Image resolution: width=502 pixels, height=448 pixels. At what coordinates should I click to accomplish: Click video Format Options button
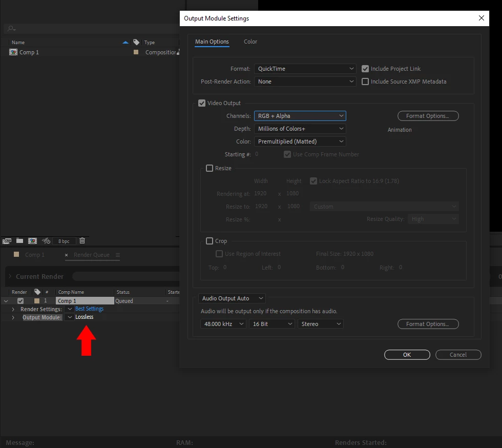tap(428, 116)
